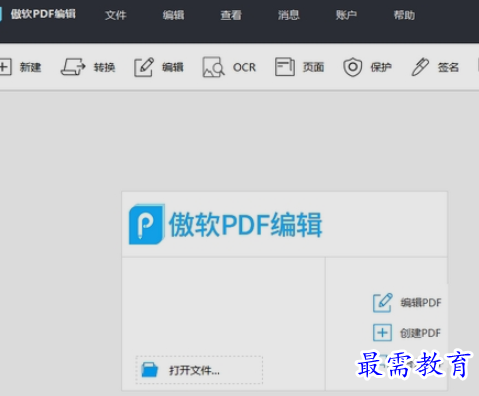Open the 消息 menu

click(x=289, y=15)
